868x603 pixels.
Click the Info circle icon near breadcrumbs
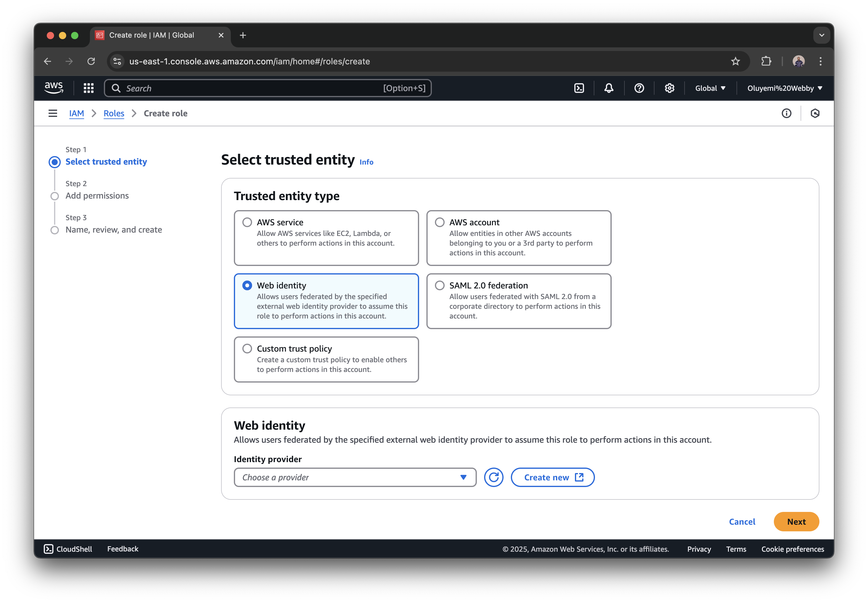[x=786, y=113]
